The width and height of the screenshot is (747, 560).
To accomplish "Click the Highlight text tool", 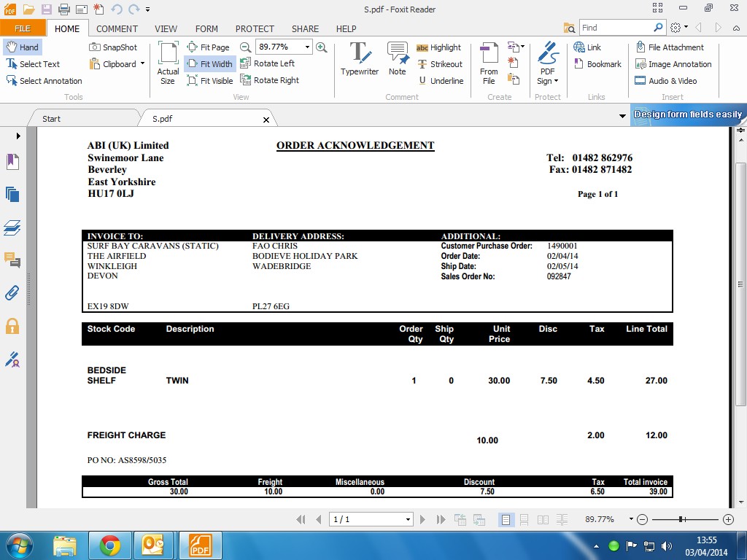I will pos(438,47).
